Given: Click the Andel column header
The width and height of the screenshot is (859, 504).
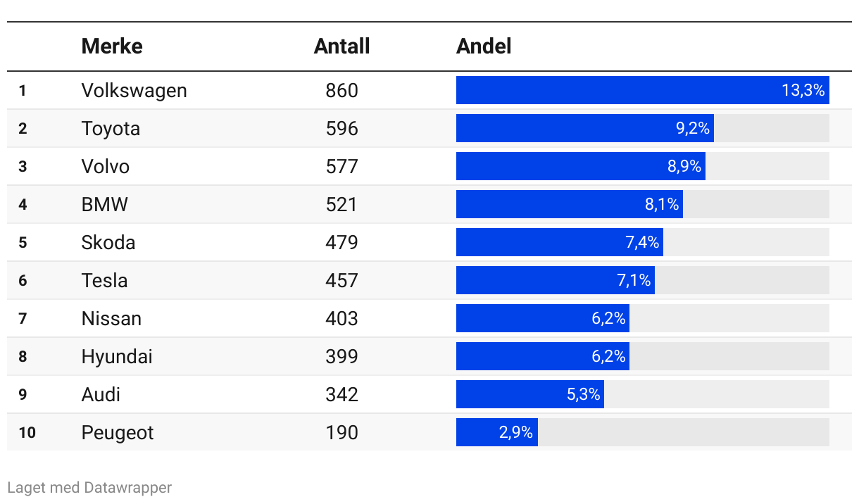Looking at the screenshot, I should coord(484,46).
